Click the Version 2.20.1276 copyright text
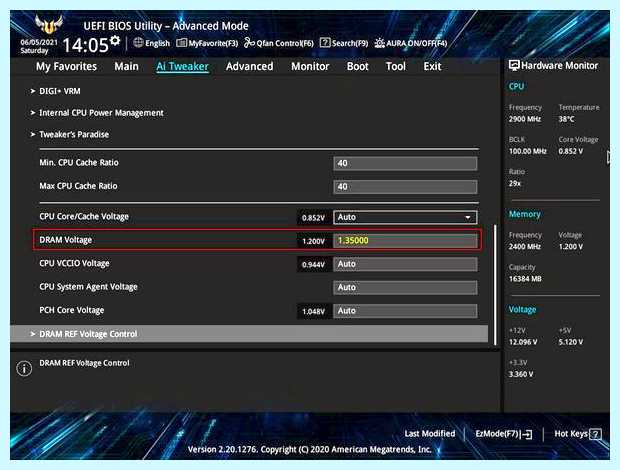Viewport: 620px width, 470px height. pos(310,449)
